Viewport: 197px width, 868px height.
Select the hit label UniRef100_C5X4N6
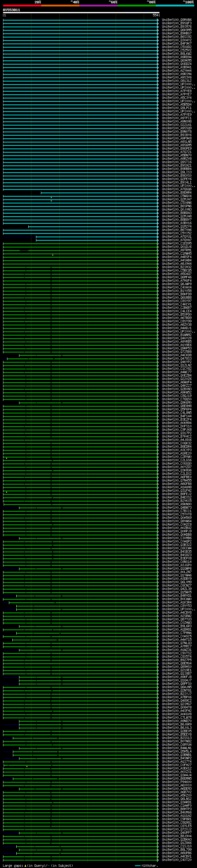click(x=177, y=203)
